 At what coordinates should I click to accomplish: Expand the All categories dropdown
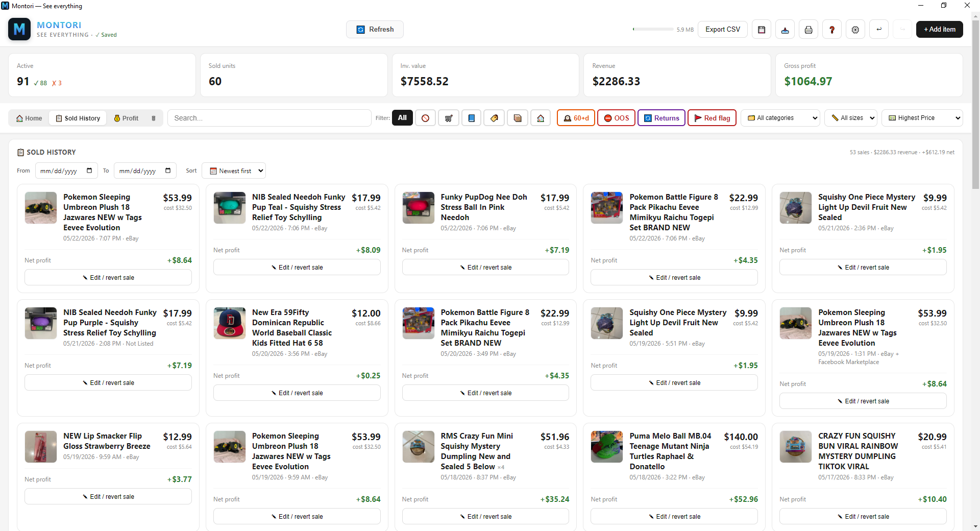coord(780,118)
